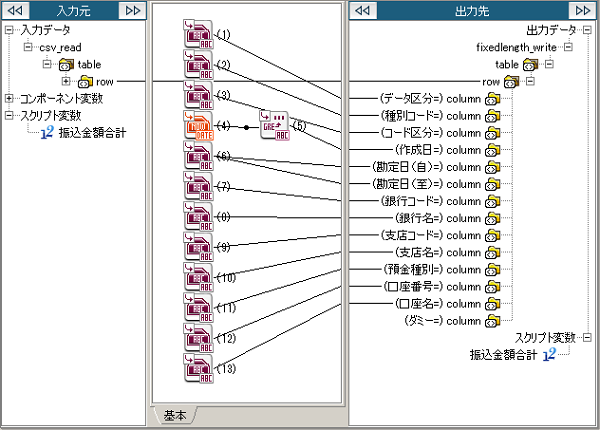Click the left arrows button in 出力先 header
Viewport: 600px width, 430px height.
365,10
